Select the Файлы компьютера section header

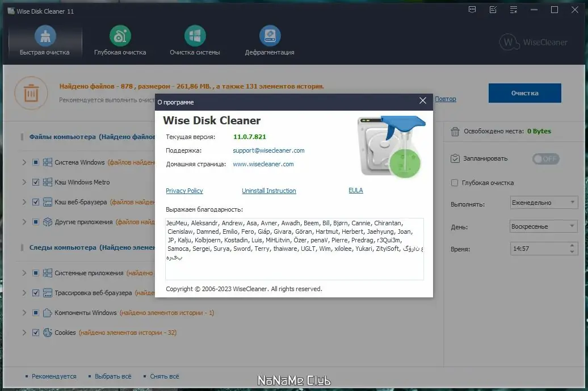(x=92, y=137)
